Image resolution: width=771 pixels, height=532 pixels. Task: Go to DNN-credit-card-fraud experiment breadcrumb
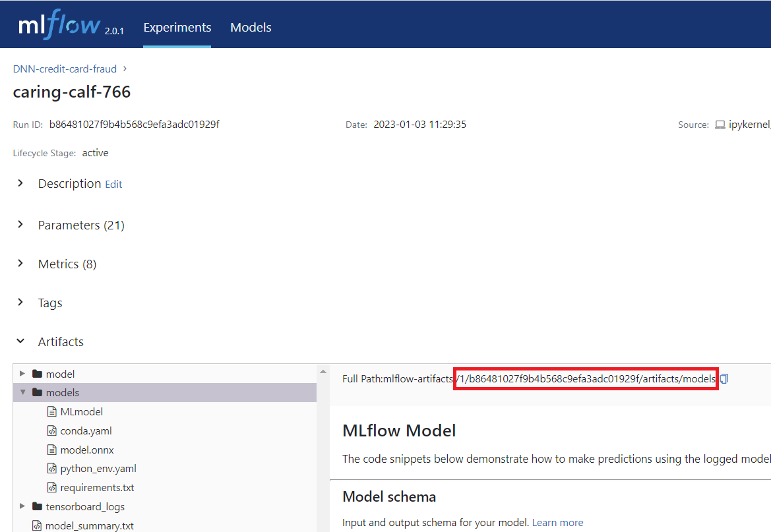65,69
